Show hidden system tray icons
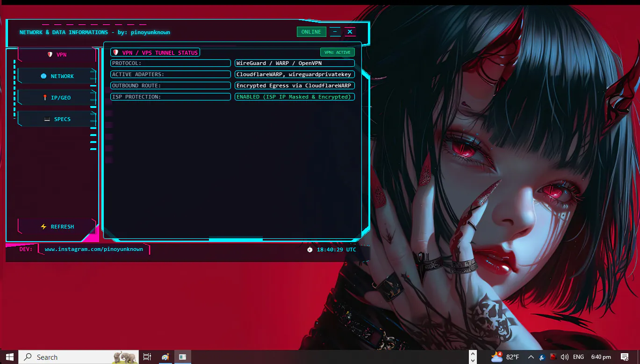 pyautogui.click(x=531, y=357)
